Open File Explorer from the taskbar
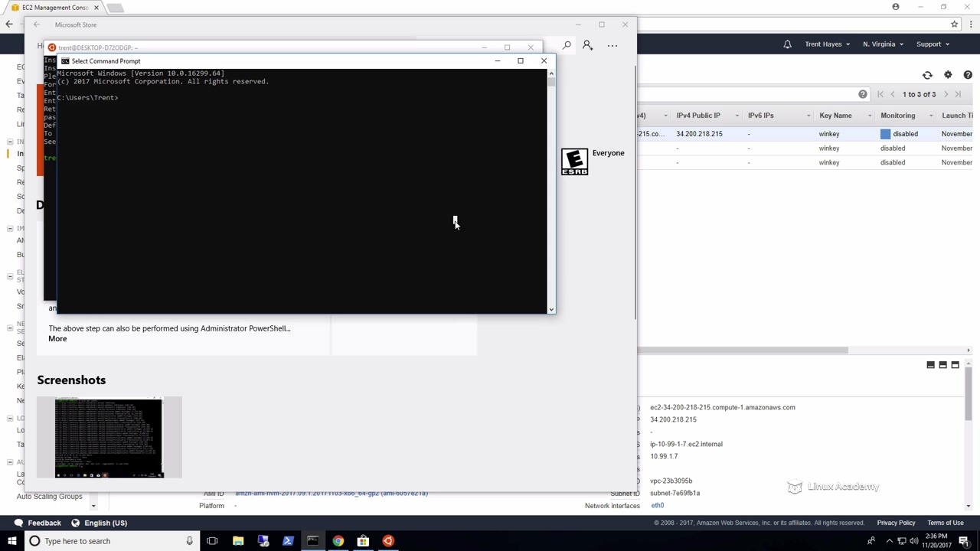Image resolution: width=980 pixels, height=551 pixels. click(238, 541)
